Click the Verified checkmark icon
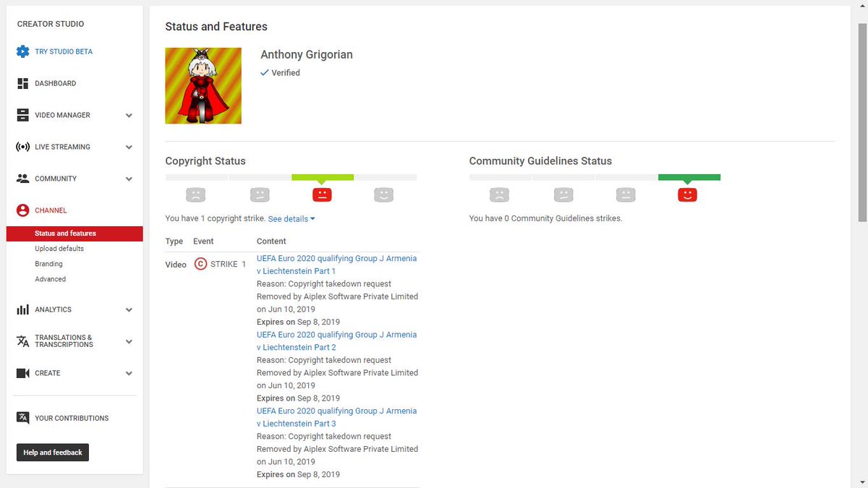Screen dimensions: 868x488 point(265,72)
